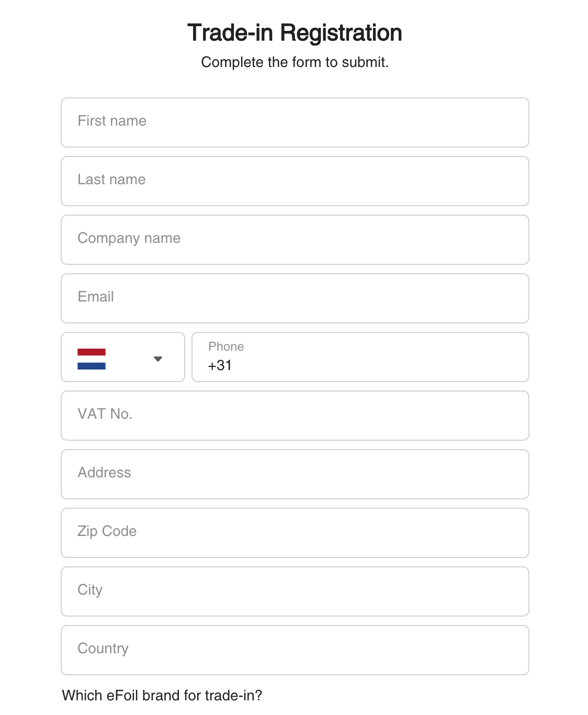Image resolution: width=588 pixels, height=715 pixels.
Task: Click the "Complete the form to submit" subtitle
Action: [295, 62]
